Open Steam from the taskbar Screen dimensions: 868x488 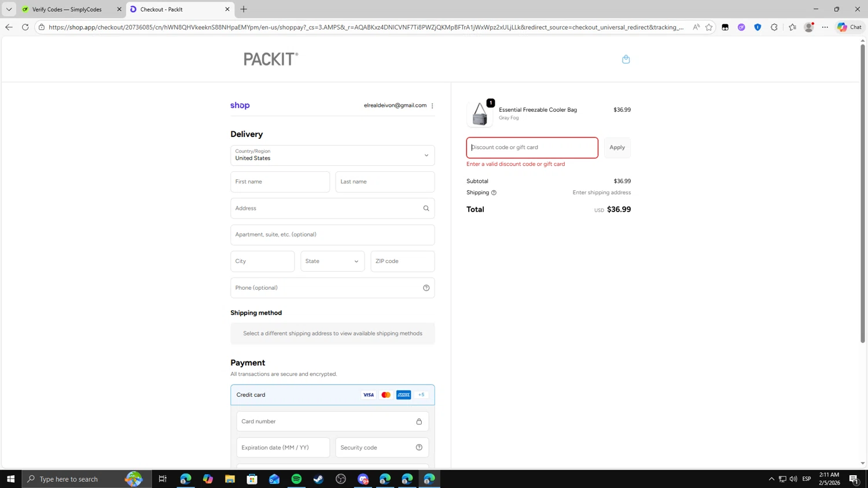pyautogui.click(x=318, y=479)
